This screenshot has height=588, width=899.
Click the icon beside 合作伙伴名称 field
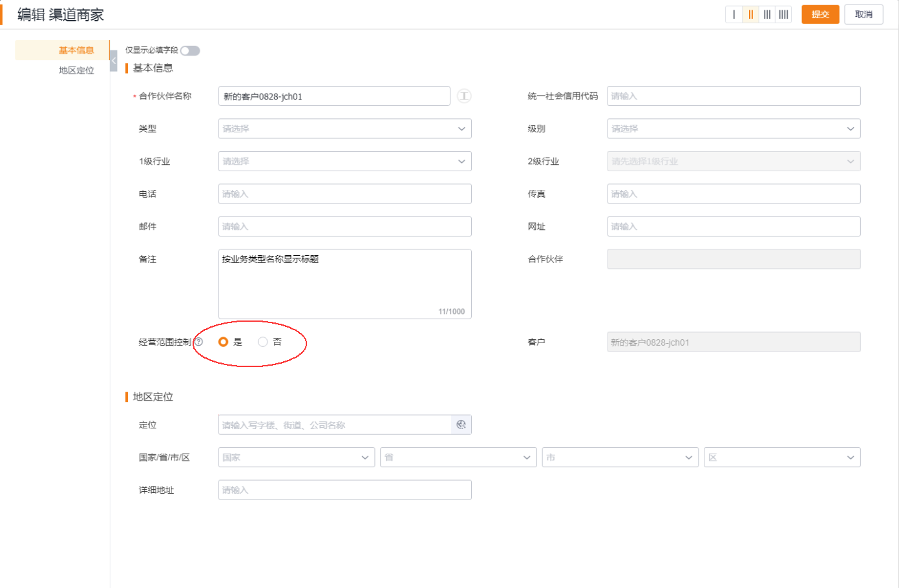(x=464, y=96)
